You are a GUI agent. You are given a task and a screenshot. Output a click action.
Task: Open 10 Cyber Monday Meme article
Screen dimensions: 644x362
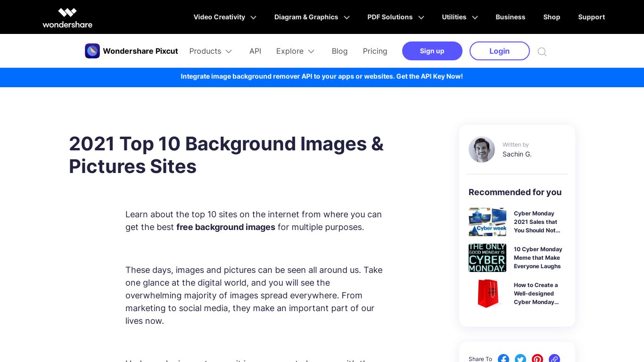point(538,258)
